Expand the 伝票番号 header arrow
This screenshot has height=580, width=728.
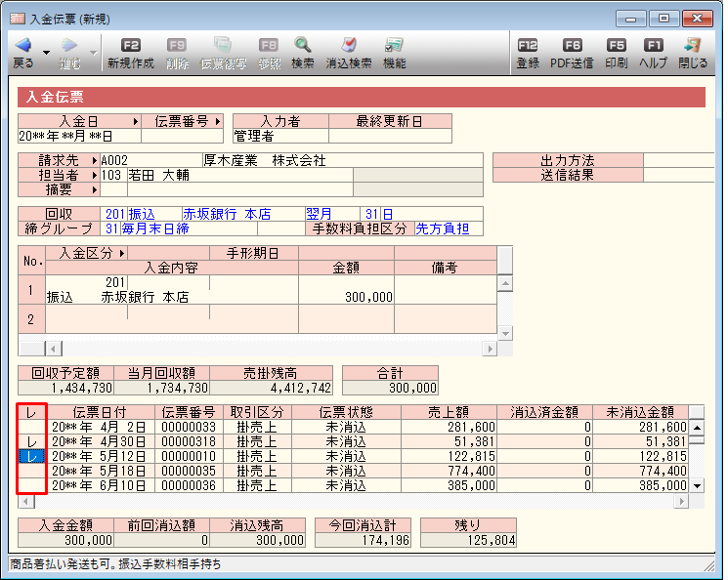pyautogui.click(x=217, y=122)
